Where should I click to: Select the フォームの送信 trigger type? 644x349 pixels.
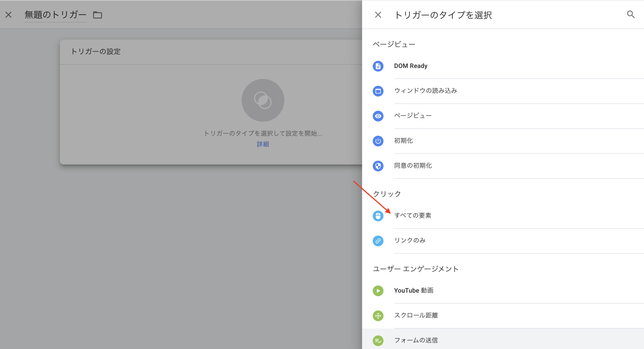(416, 340)
